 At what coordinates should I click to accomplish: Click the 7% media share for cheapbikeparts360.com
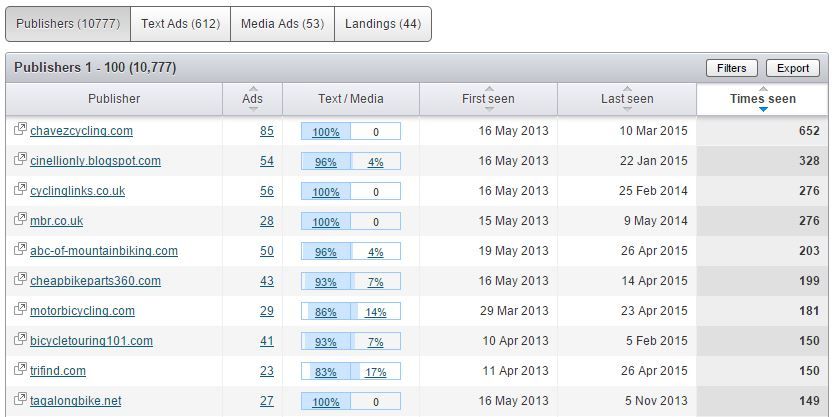pyautogui.click(x=376, y=283)
